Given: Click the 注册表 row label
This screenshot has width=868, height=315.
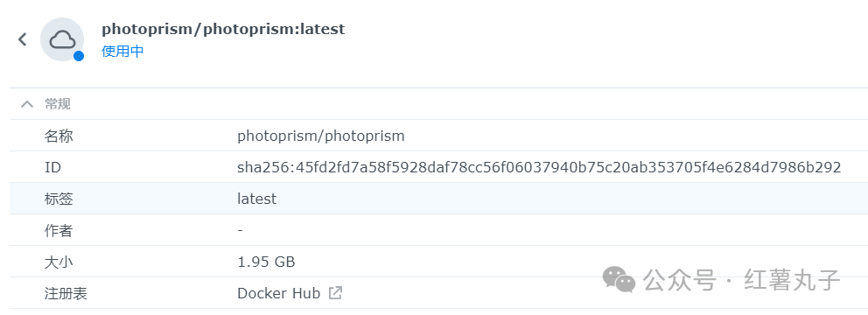Looking at the screenshot, I should click(66, 293).
